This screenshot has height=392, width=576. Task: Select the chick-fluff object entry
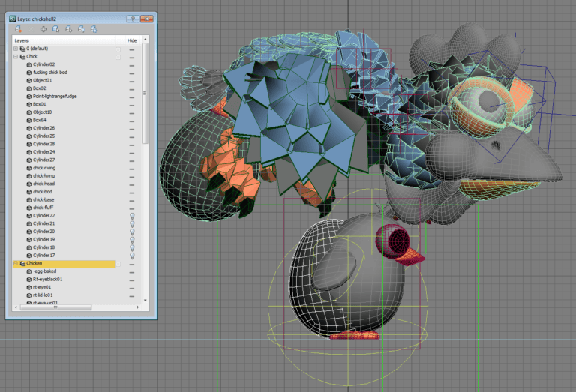pos(43,208)
